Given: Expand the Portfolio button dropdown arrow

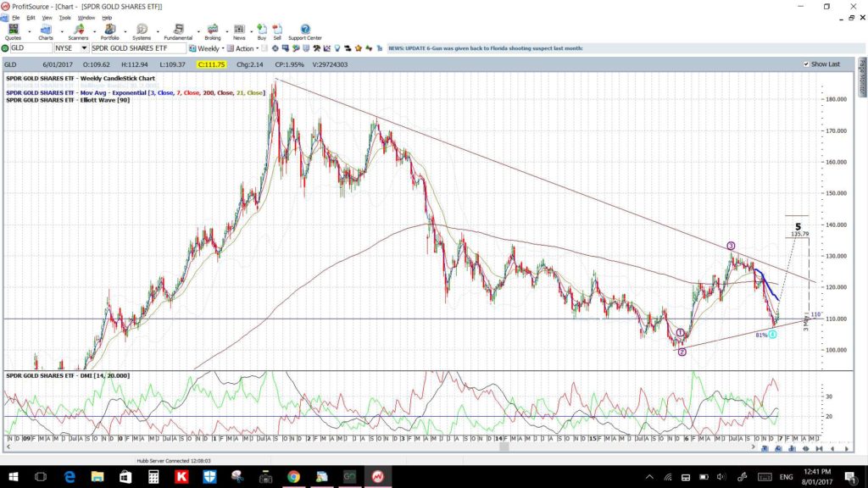Looking at the screenshot, I should tap(126, 31).
